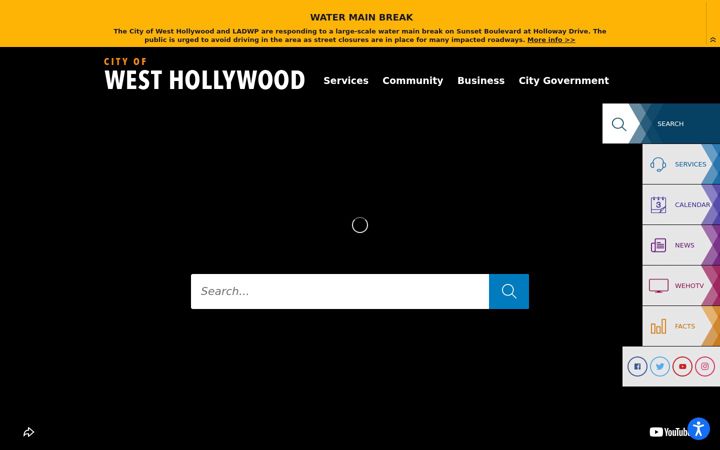Submit search with blue magnifier button

pos(509,291)
